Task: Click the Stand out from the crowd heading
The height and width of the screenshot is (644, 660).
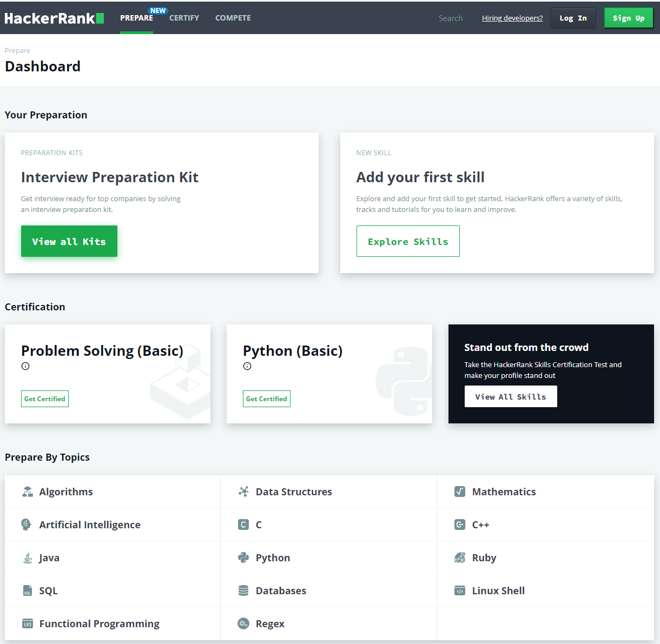Action: (x=526, y=347)
